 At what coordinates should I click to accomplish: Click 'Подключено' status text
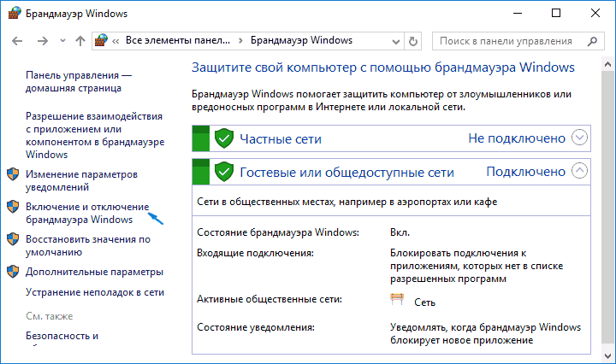click(x=525, y=172)
